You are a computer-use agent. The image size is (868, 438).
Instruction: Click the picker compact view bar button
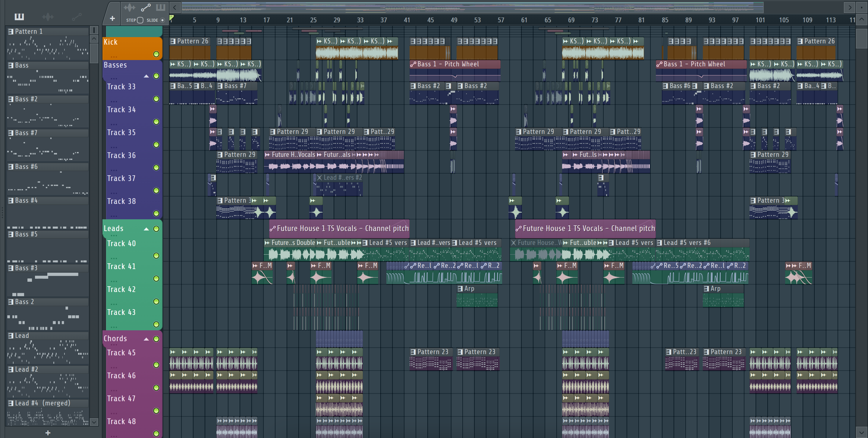[x=94, y=30]
